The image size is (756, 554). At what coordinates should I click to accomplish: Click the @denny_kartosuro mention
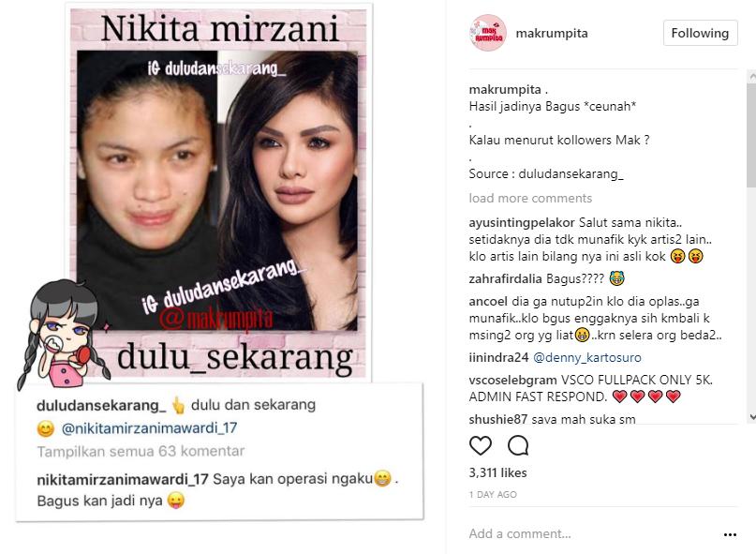pyautogui.click(x=587, y=357)
